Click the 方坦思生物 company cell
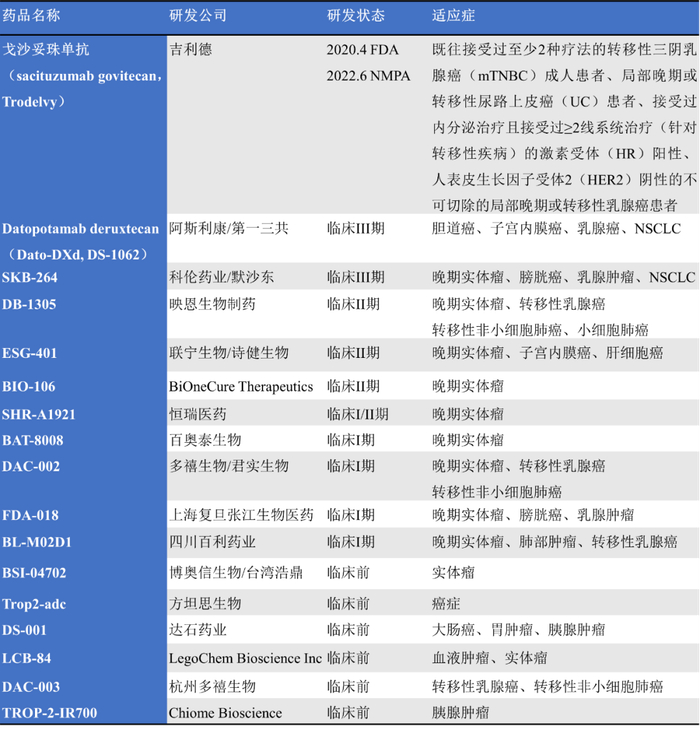This screenshot has width=700, height=730. [x=205, y=604]
